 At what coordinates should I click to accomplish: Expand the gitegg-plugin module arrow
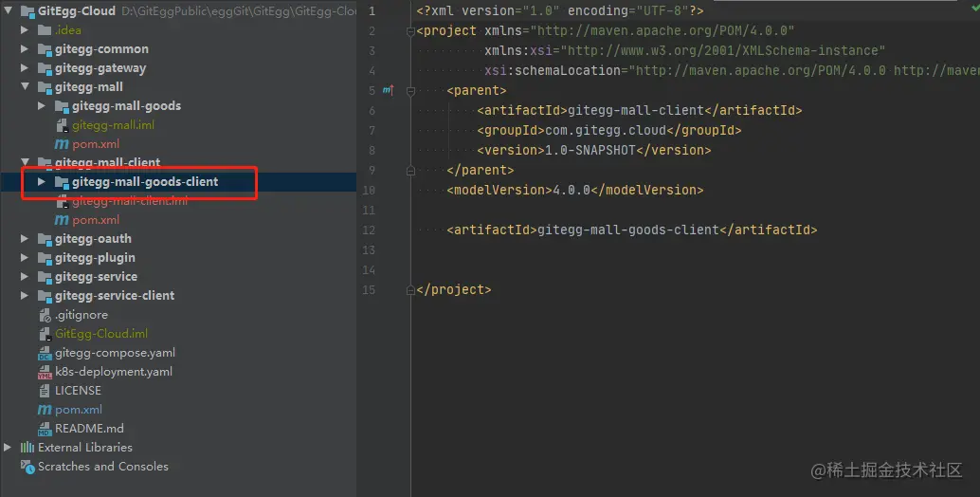pyautogui.click(x=25, y=257)
